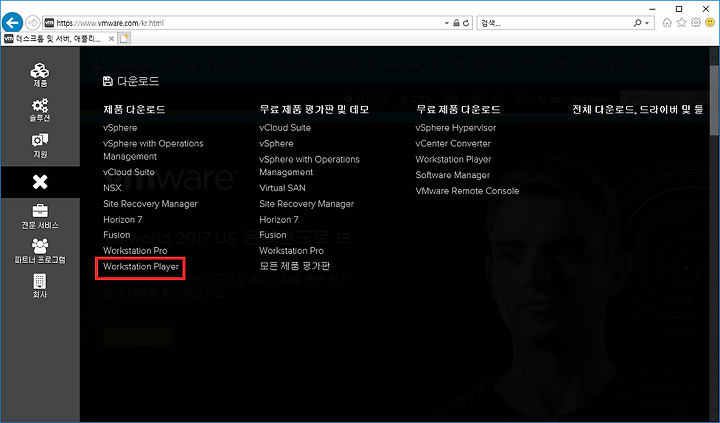Click the 다운로드 heading with disk icon
The width and height of the screenshot is (720, 423).
pos(131,81)
